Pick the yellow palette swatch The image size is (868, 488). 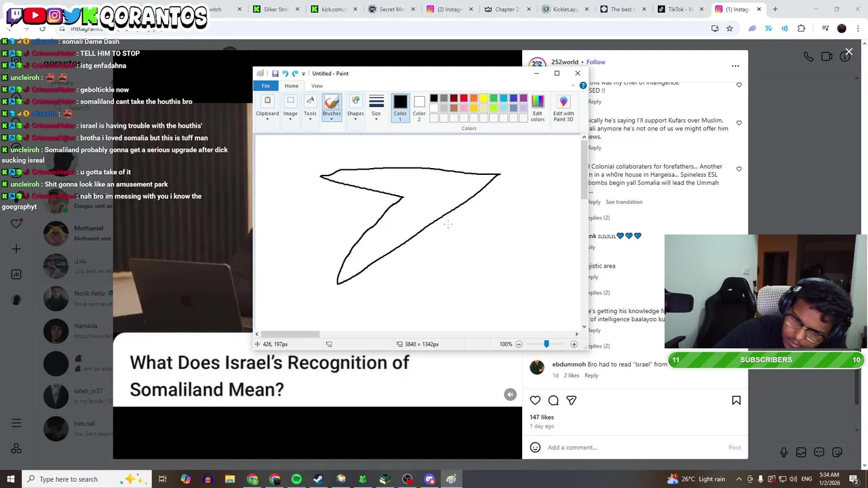point(484,99)
